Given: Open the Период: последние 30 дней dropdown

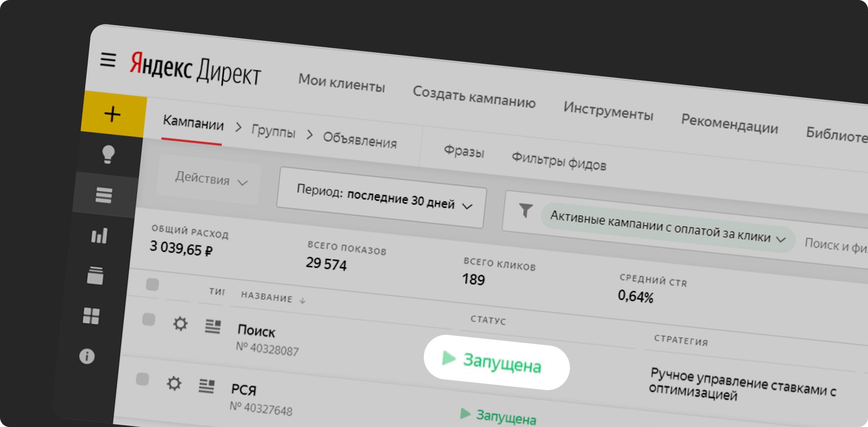Looking at the screenshot, I should pyautogui.click(x=382, y=197).
